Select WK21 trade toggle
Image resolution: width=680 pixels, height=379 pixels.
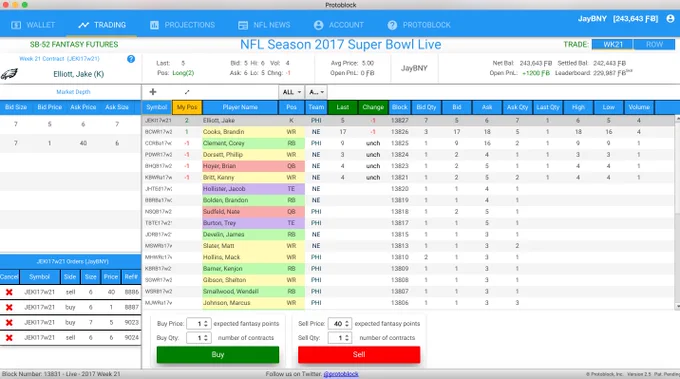[x=612, y=44]
